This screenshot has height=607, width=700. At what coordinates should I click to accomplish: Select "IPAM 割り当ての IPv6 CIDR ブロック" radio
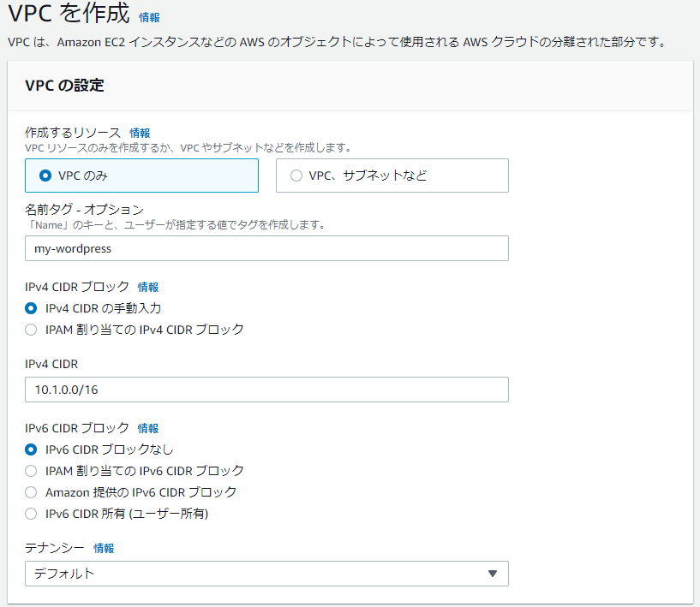31,471
